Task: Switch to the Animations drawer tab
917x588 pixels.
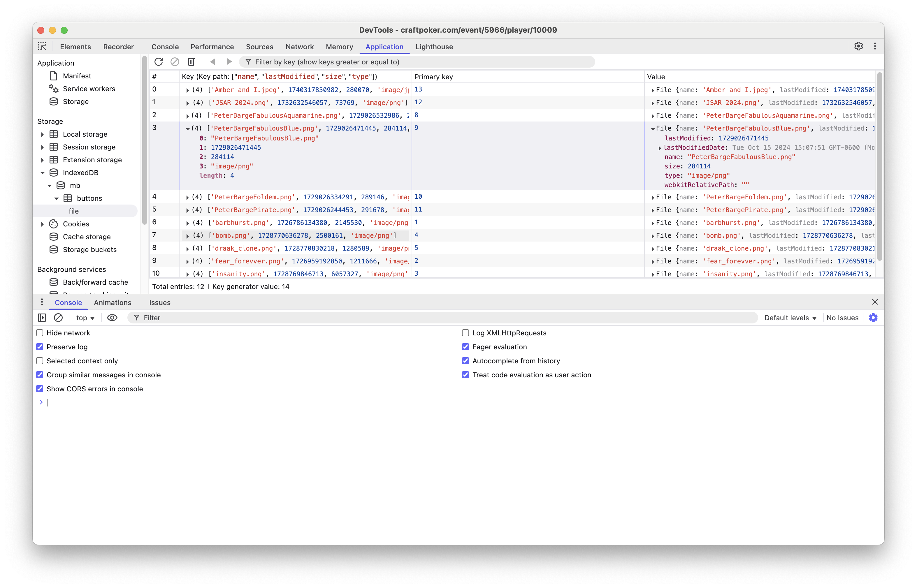Action: [x=113, y=302]
